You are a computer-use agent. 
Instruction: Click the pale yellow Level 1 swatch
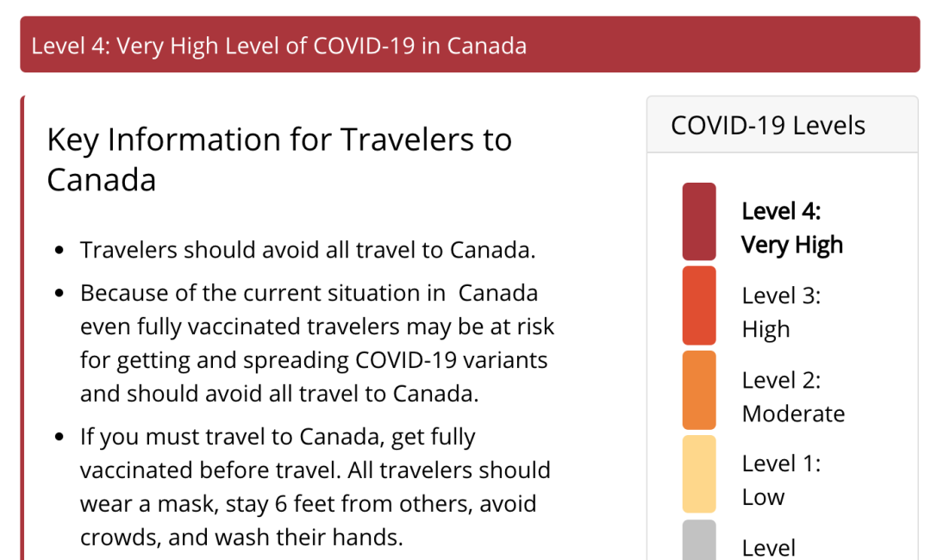click(699, 474)
